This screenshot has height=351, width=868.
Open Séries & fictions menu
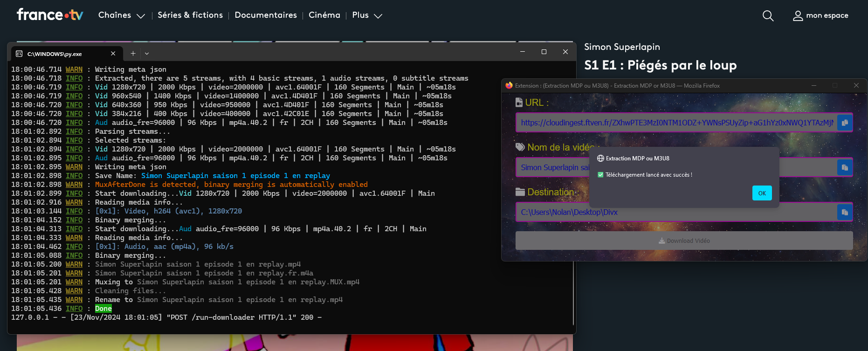pos(190,15)
